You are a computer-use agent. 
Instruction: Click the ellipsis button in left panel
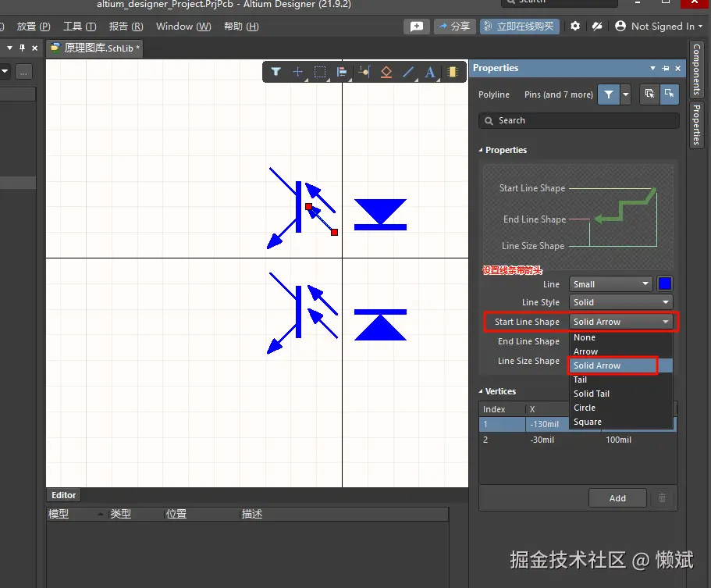pyautogui.click(x=23, y=72)
